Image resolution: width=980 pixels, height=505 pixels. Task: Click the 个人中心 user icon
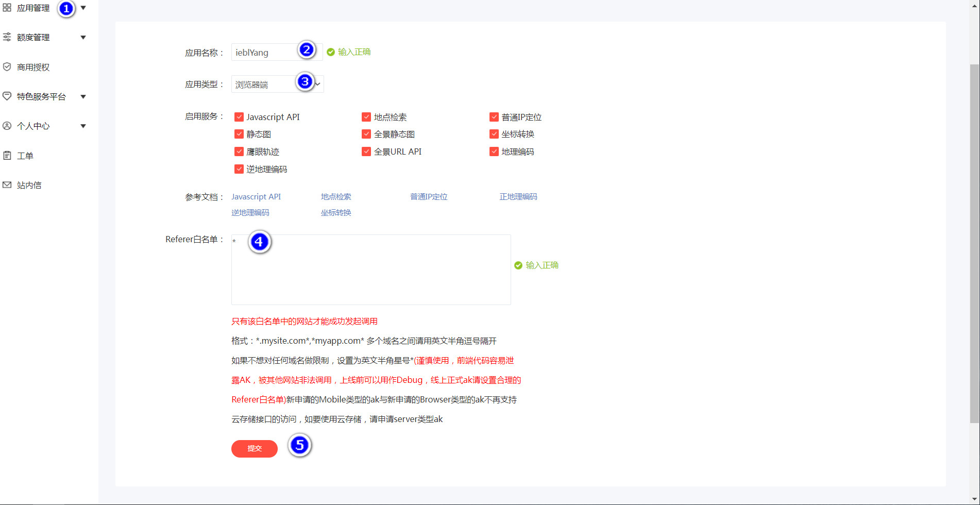click(7, 126)
